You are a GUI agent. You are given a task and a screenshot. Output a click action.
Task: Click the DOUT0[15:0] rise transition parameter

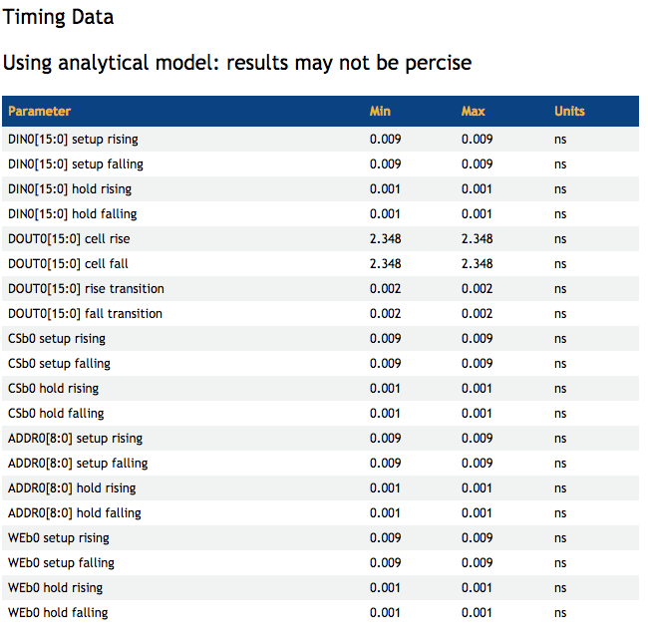click(x=86, y=289)
